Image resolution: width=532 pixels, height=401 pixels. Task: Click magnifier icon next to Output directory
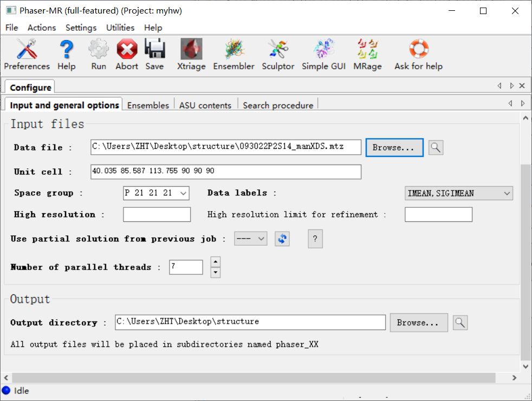pyautogui.click(x=460, y=323)
